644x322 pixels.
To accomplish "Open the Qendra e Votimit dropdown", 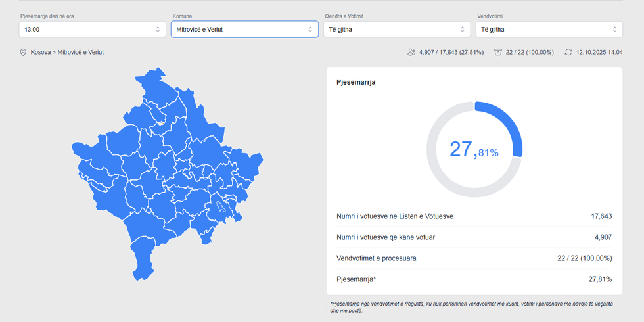I will tap(396, 30).
